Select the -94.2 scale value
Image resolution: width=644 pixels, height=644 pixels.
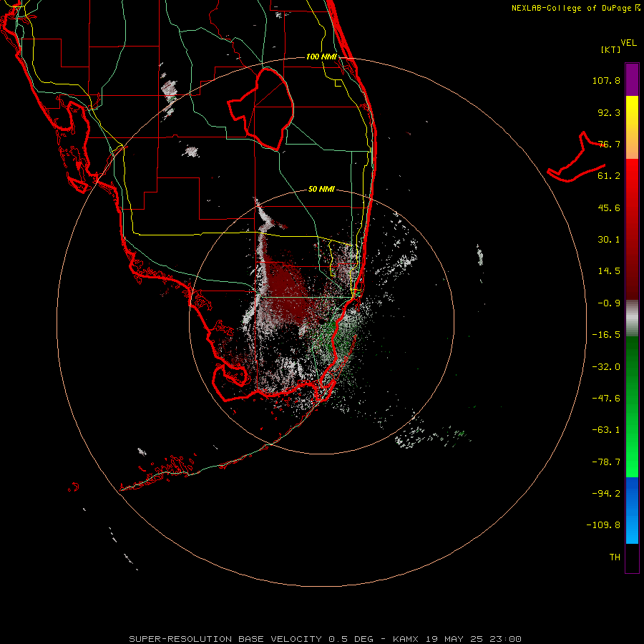(606, 493)
